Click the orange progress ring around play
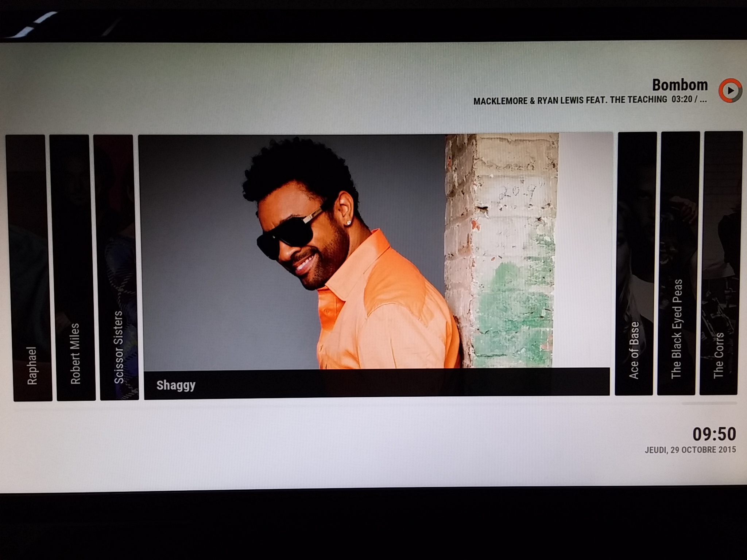Viewport: 747px width, 560px height. click(x=721, y=90)
